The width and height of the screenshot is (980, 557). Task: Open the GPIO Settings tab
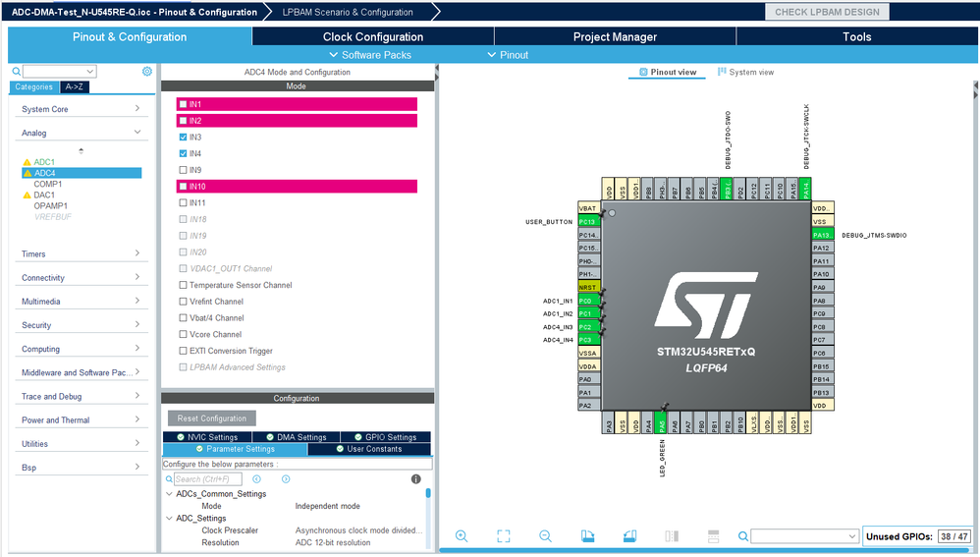pyautogui.click(x=386, y=437)
